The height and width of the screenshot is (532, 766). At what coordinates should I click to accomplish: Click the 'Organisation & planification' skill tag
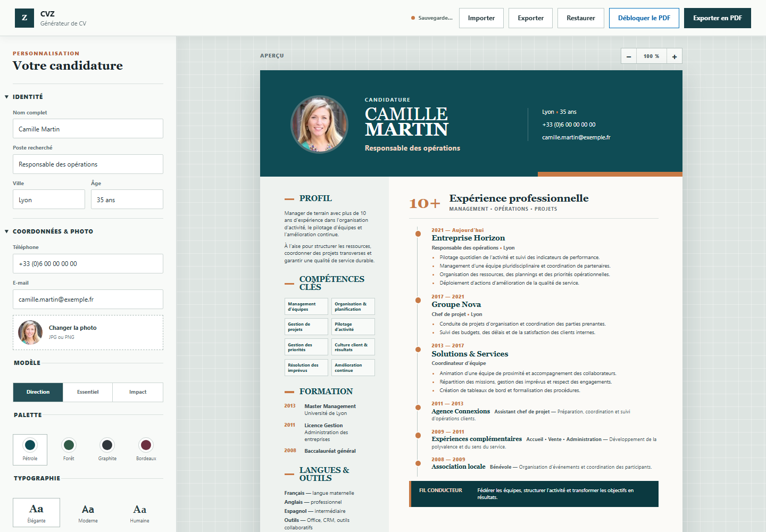353,306
